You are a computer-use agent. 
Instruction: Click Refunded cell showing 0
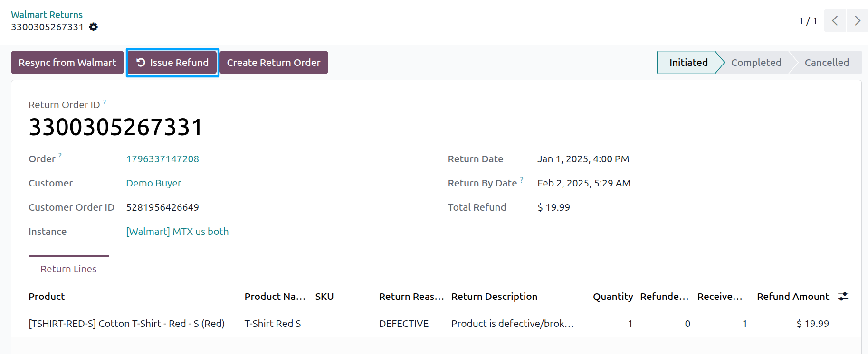pos(687,324)
